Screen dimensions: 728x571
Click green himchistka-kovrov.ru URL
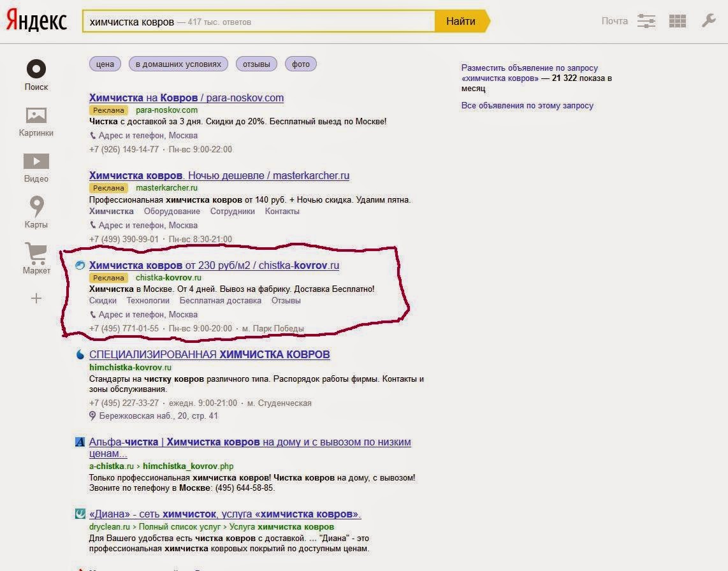coord(130,367)
